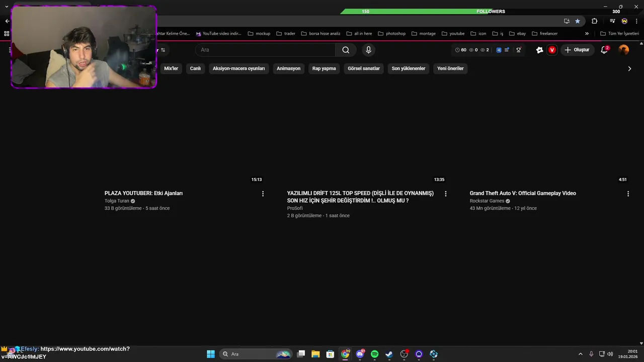Open options menu for Grand Theft Auto V video
This screenshot has height=362, width=644.
[x=628, y=194]
